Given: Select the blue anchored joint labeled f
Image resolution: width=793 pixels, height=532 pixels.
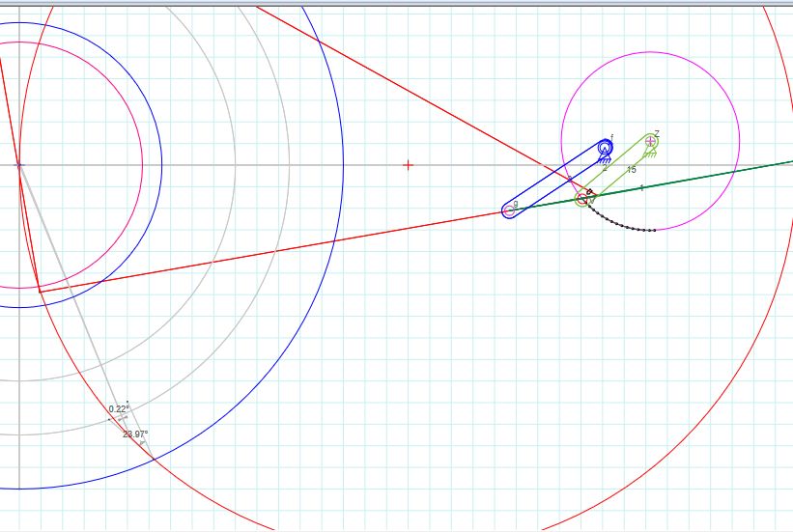Looking at the screenshot, I should (x=605, y=148).
